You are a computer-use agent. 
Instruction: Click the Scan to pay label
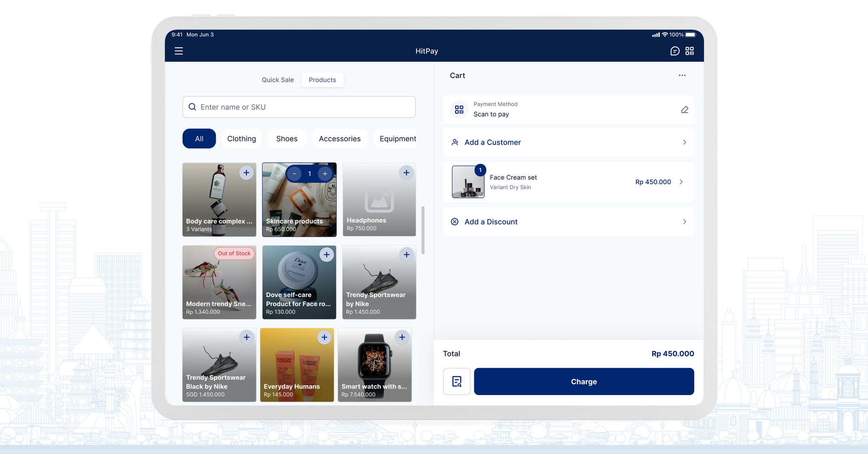pos(491,114)
